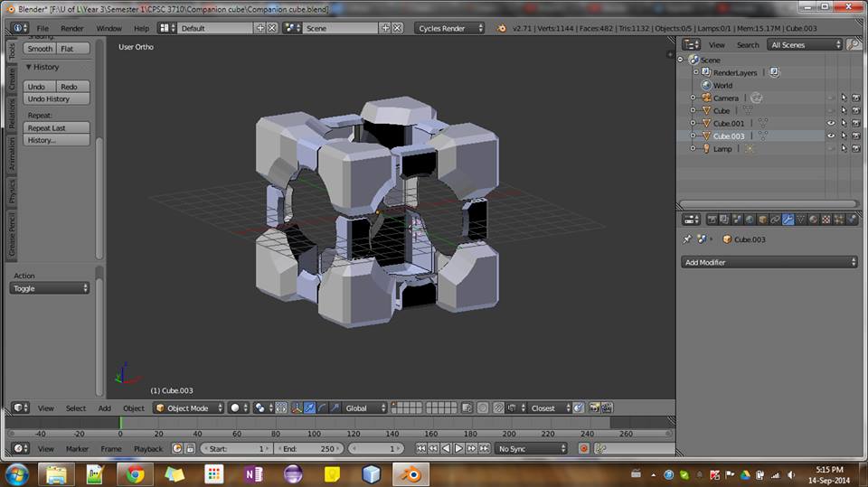Play the animation in reverse
The image size is (868, 487).
[446, 448]
